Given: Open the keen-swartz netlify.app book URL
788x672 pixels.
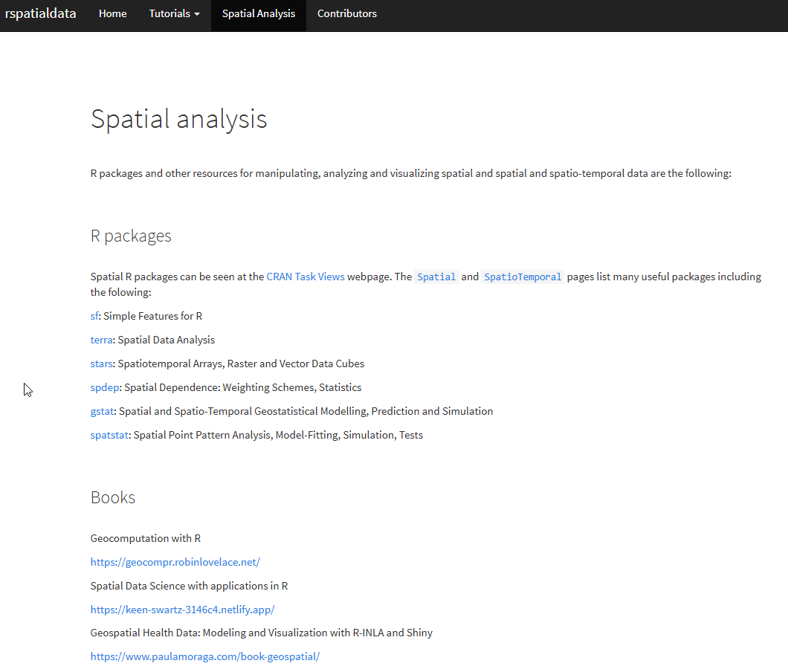Looking at the screenshot, I should pyautogui.click(x=182, y=610).
